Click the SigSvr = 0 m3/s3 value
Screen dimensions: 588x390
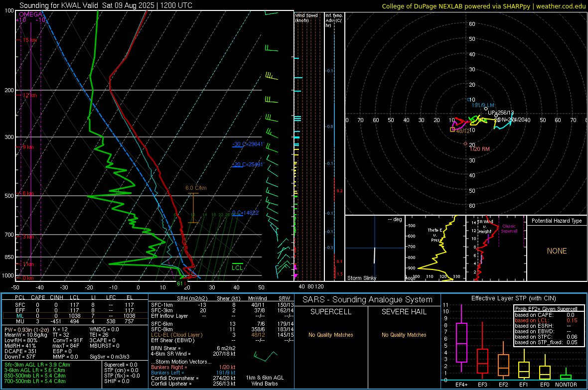click(110, 357)
